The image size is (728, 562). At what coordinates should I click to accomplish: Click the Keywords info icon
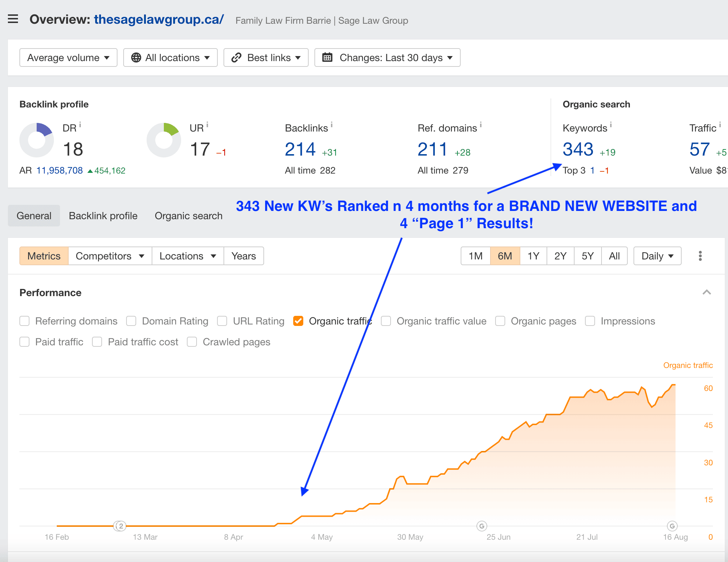click(611, 125)
